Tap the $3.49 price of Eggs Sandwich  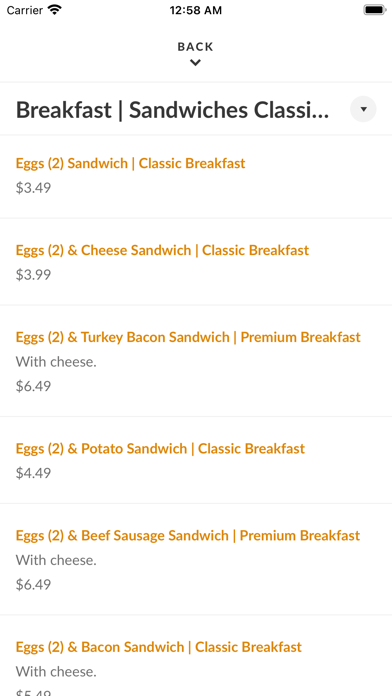[x=33, y=188]
